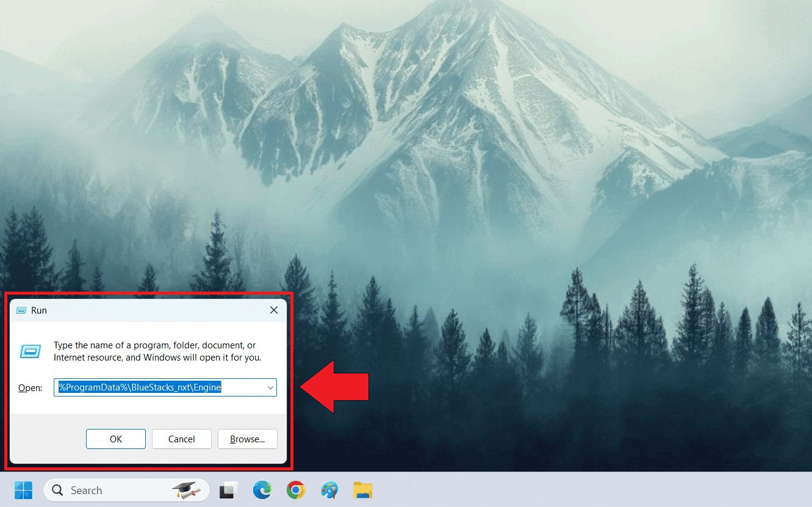Cancel the Run dialog
812x507 pixels.
pyautogui.click(x=181, y=439)
